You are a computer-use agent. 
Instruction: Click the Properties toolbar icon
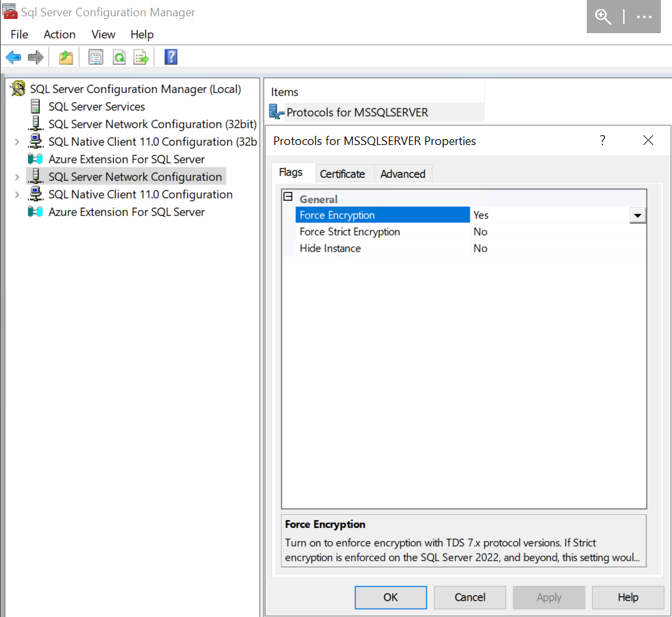point(96,57)
